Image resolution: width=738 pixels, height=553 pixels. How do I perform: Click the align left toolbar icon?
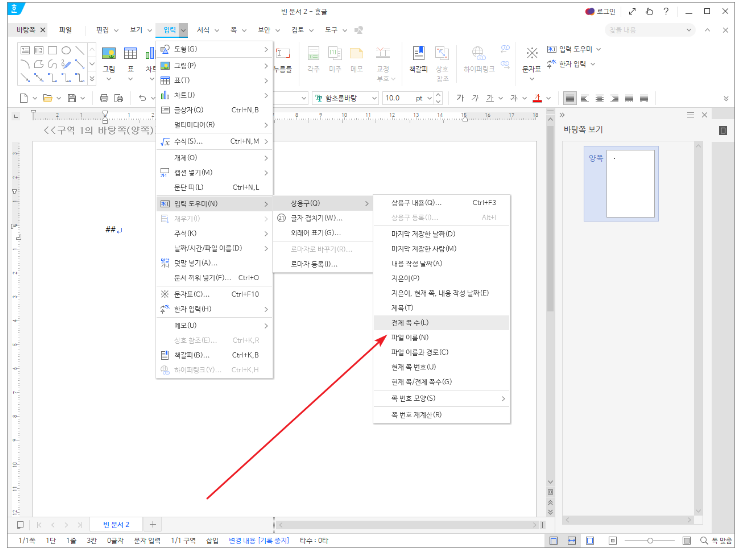pos(585,98)
